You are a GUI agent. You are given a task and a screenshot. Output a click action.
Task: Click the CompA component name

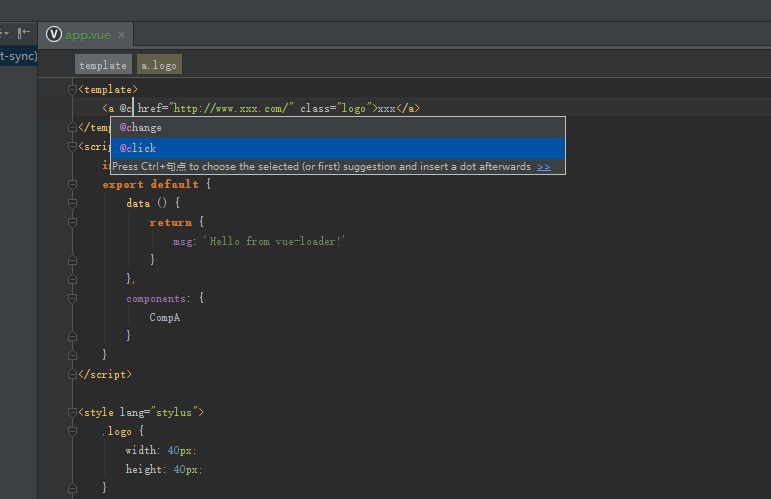pos(165,318)
